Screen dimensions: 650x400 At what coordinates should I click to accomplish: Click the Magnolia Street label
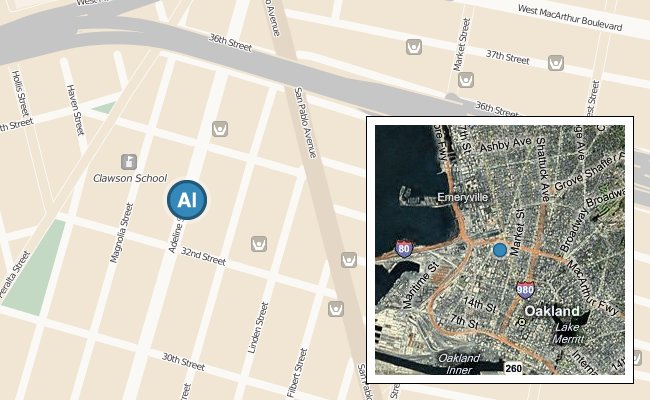pyautogui.click(x=121, y=233)
